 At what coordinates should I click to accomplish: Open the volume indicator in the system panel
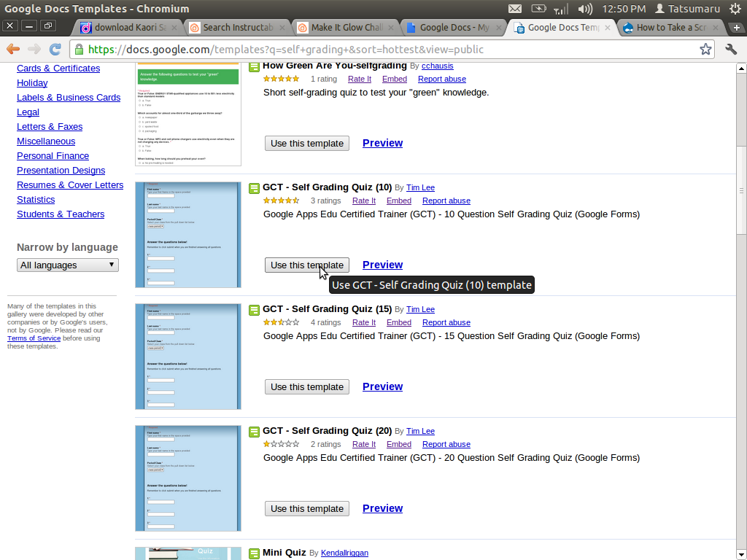click(585, 9)
